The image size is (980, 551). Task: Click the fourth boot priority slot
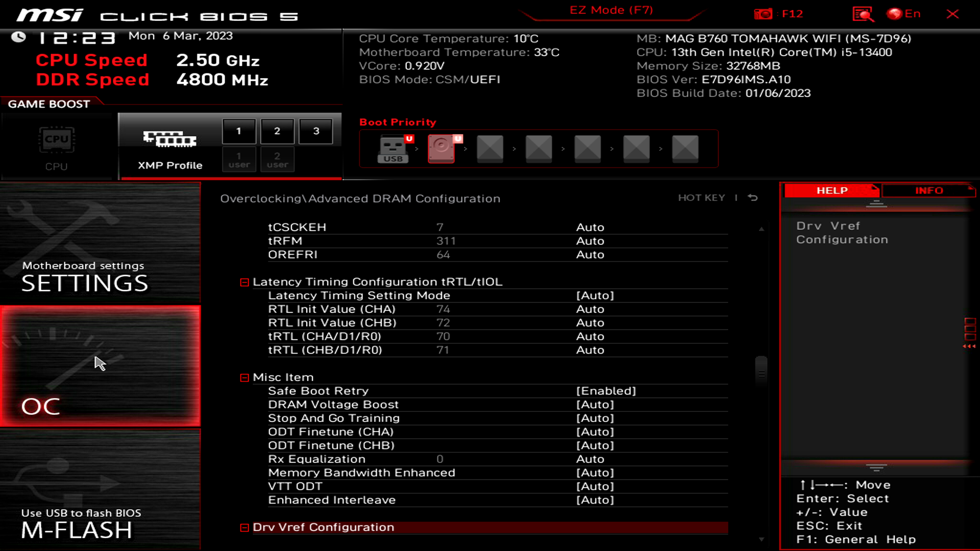pyautogui.click(x=539, y=148)
